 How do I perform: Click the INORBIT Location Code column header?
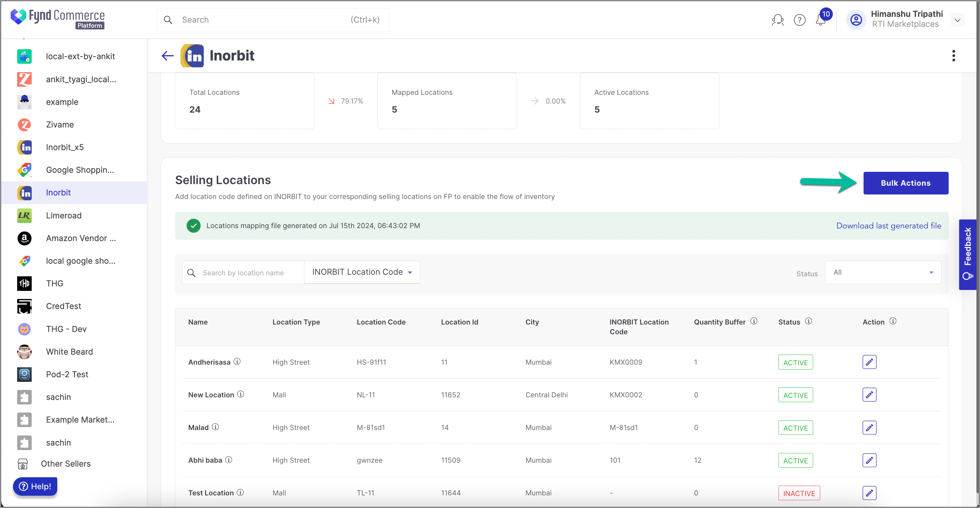639,327
